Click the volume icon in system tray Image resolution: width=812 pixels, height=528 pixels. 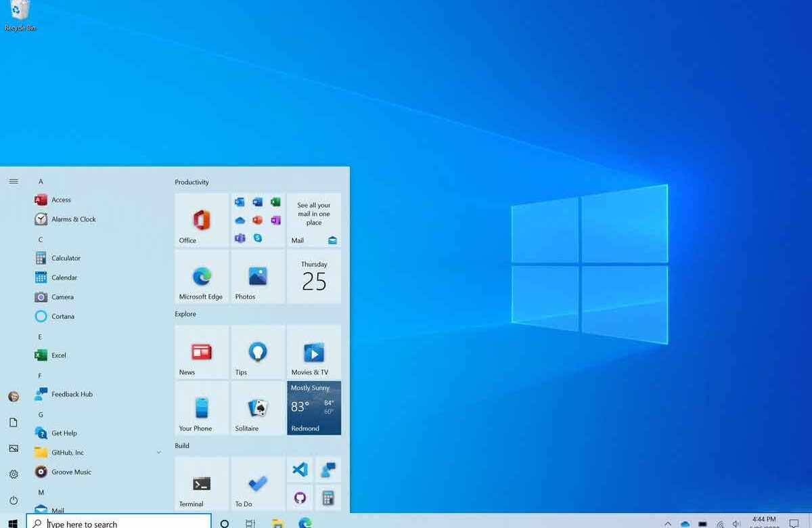tap(736, 524)
